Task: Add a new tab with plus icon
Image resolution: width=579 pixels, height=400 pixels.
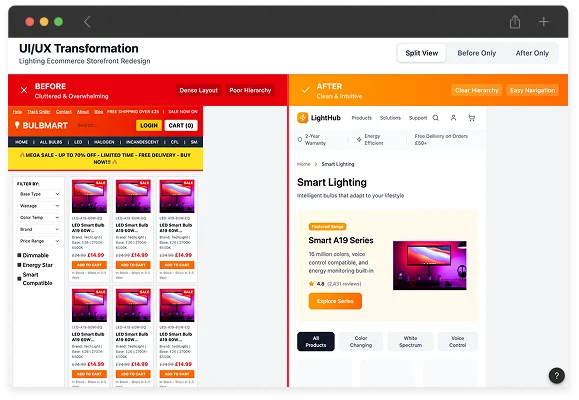Action: [x=543, y=22]
